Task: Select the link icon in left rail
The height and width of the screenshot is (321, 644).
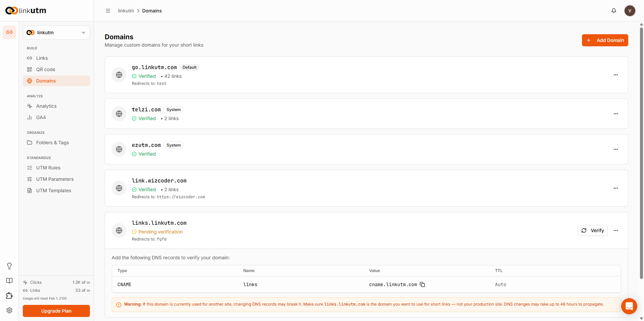Action: (x=9, y=32)
